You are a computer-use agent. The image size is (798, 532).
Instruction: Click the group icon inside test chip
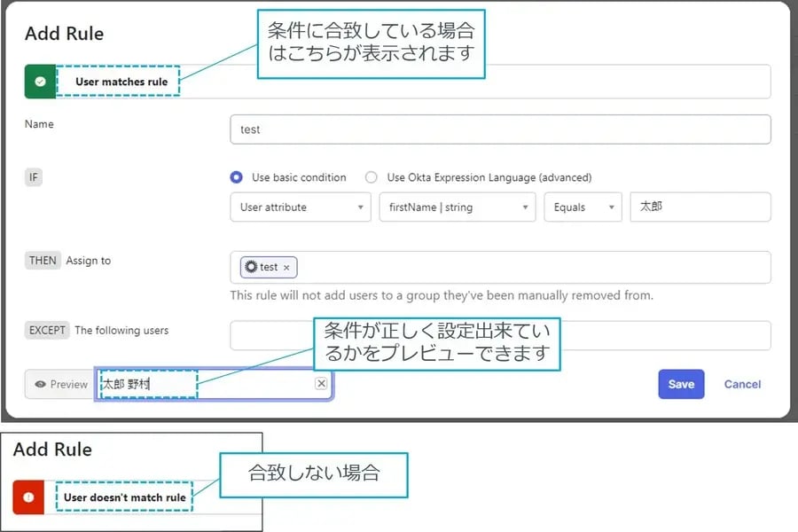251,267
